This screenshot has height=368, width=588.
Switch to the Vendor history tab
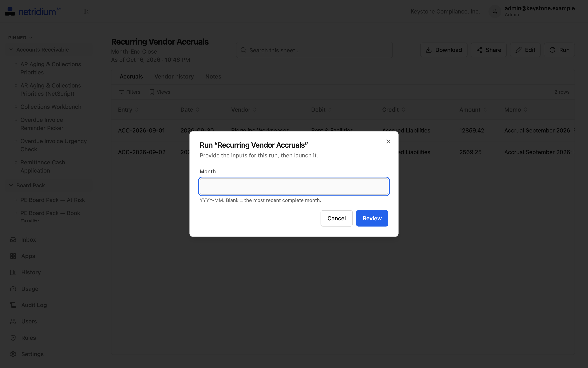[174, 76]
